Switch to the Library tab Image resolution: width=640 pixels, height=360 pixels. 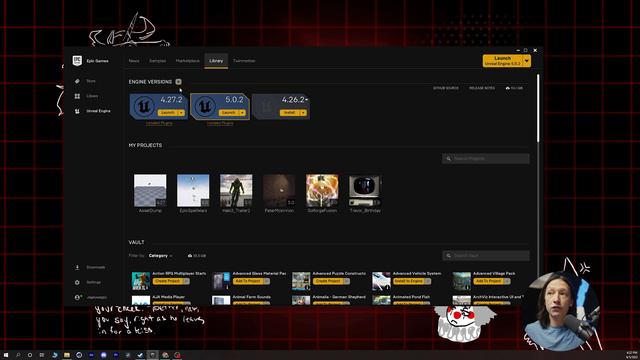[x=216, y=61]
